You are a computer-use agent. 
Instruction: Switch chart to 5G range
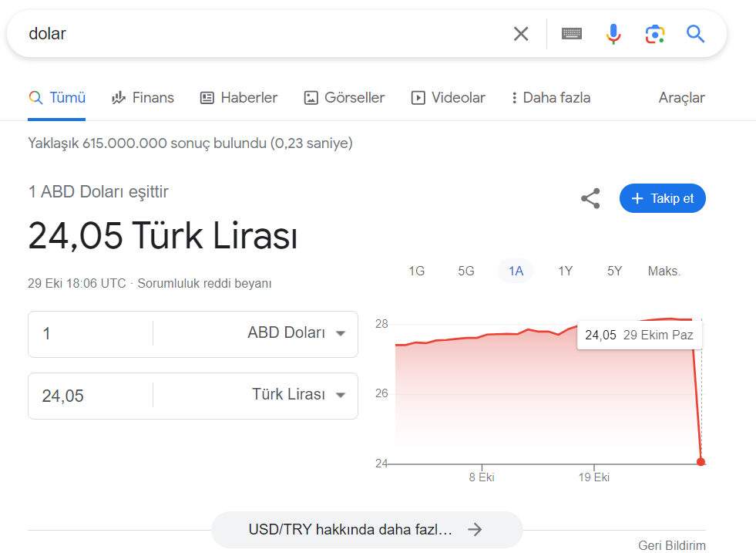(466, 271)
